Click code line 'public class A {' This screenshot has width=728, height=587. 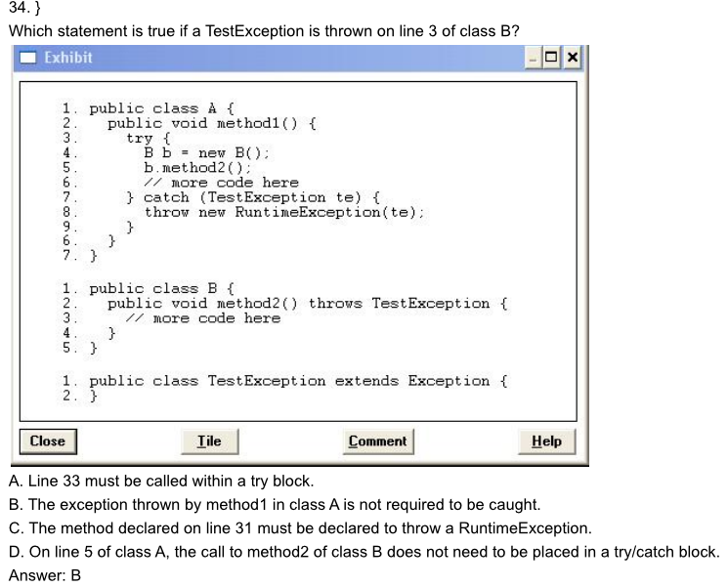coord(161,108)
